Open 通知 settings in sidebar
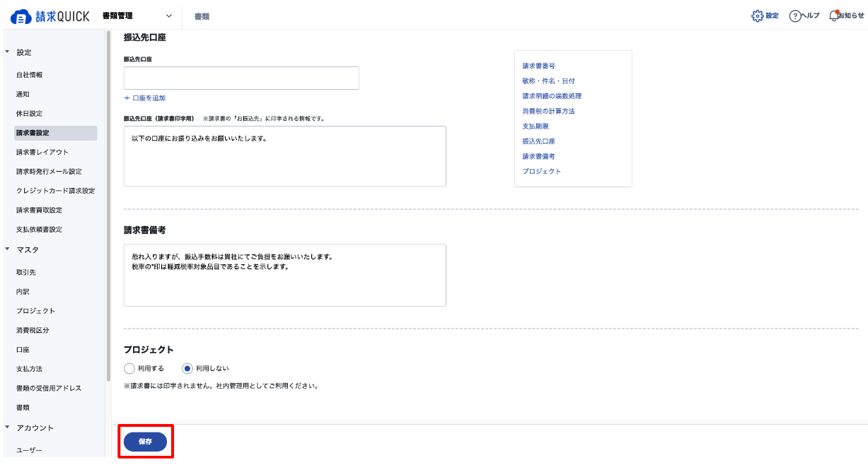The width and height of the screenshot is (868, 465). coord(23,94)
